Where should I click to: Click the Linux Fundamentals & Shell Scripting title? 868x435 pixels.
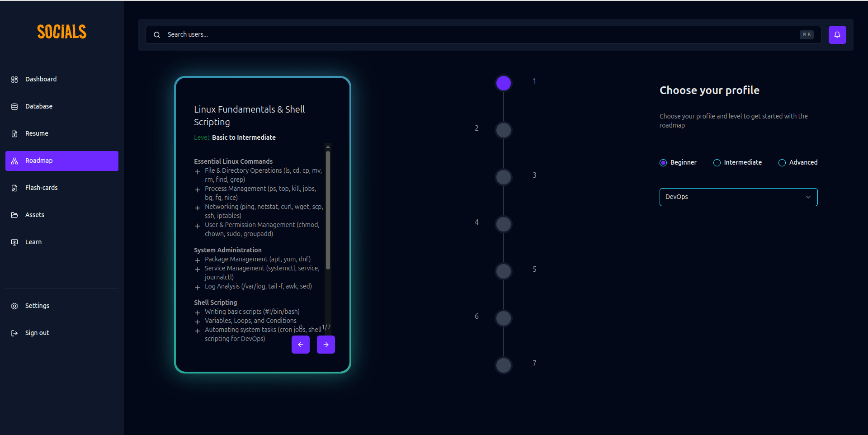250,116
